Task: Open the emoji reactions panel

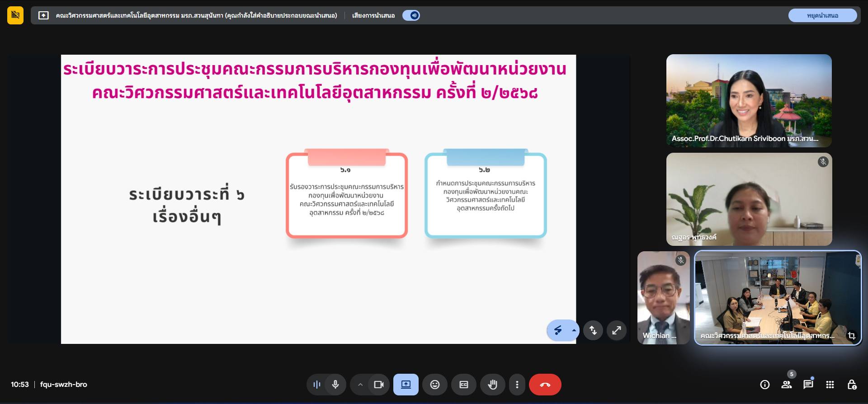Action: pos(434,385)
